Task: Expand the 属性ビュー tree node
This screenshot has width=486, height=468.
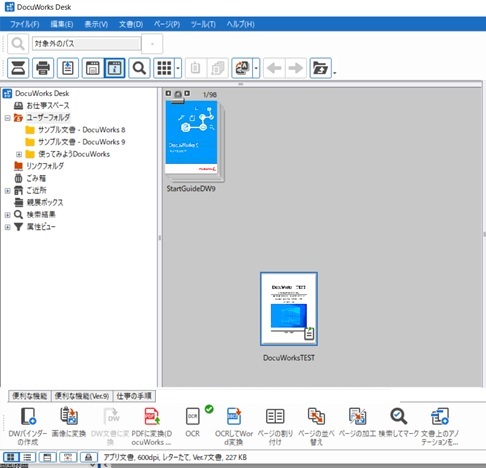Action: tap(7, 227)
